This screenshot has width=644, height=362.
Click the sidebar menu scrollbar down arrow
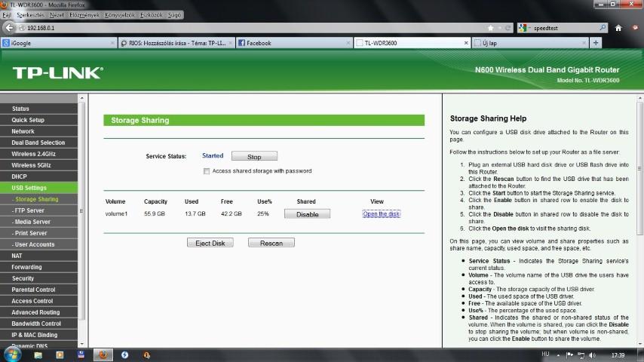point(81,344)
